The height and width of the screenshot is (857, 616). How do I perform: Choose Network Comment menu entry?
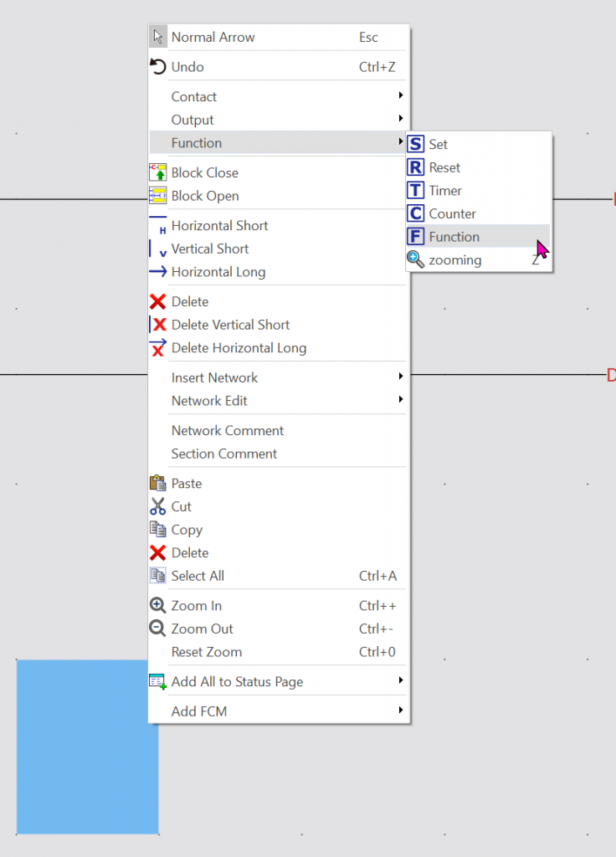[x=228, y=430]
